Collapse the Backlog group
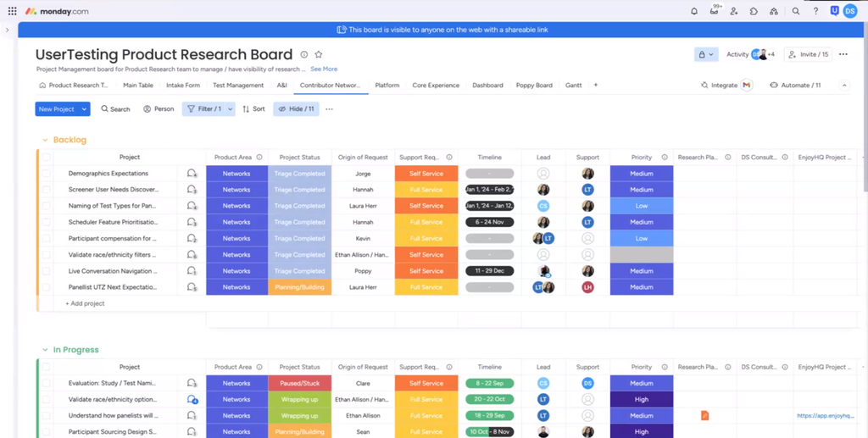The image size is (868, 438). [x=45, y=140]
